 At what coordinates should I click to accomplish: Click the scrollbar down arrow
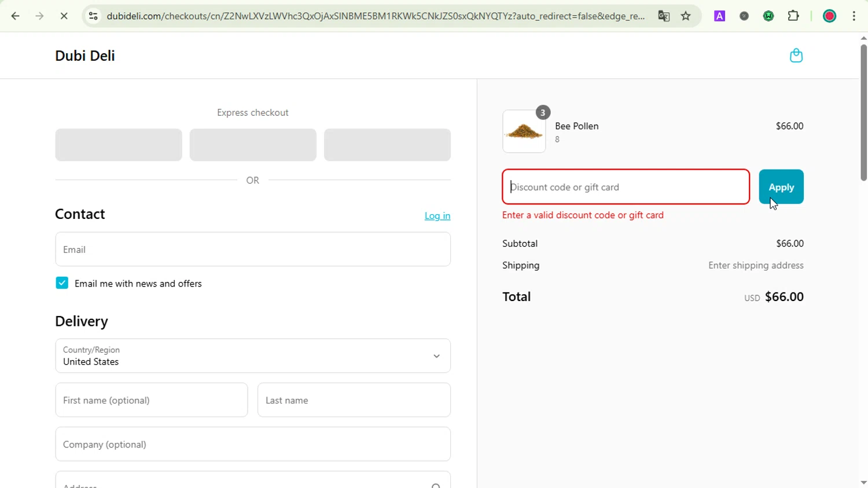(863, 483)
